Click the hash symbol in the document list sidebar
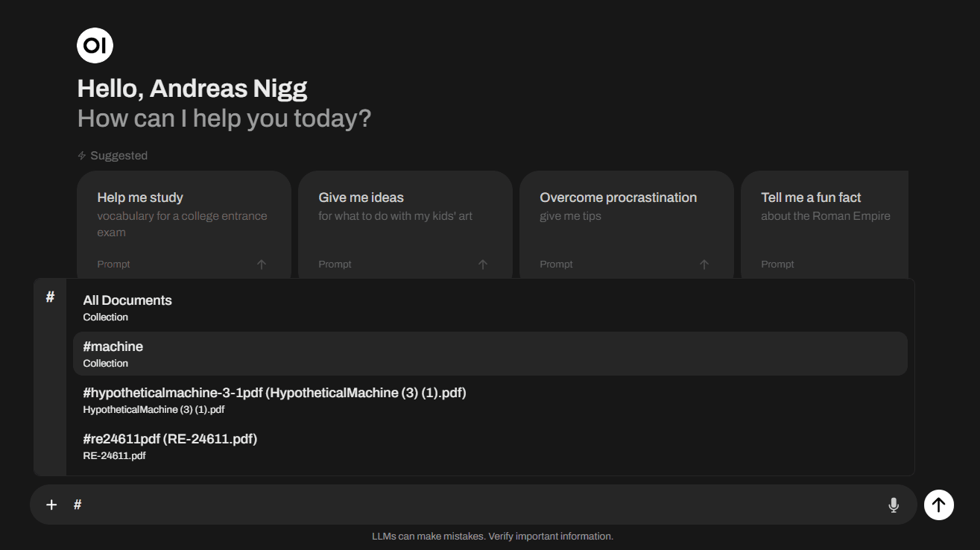Viewport: 980px width, 550px height. [x=50, y=297]
